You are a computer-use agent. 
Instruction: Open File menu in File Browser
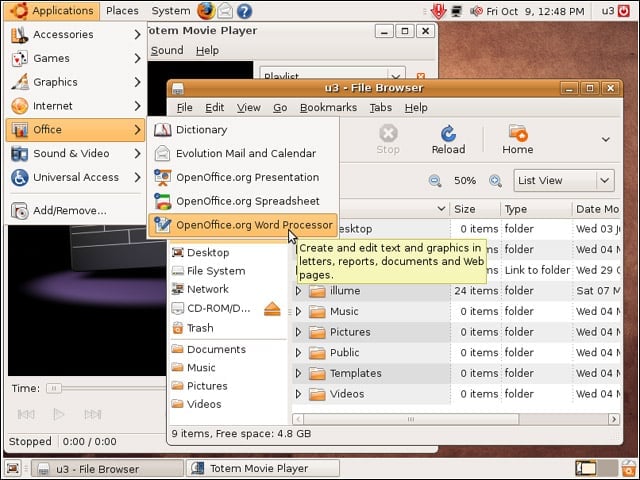pos(184,108)
